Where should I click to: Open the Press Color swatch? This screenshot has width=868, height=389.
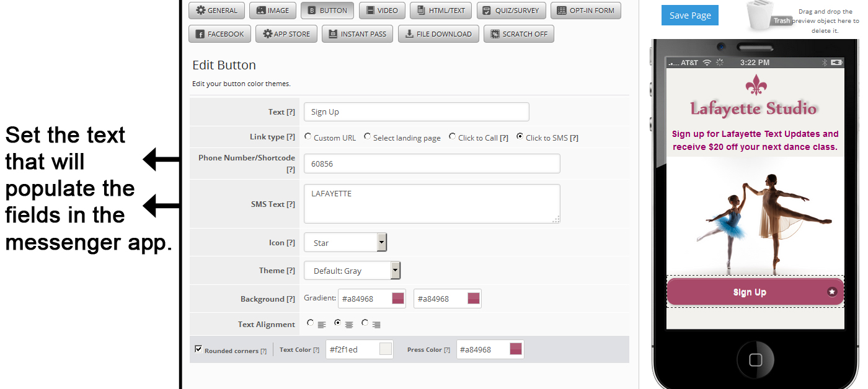[x=516, y=349]
